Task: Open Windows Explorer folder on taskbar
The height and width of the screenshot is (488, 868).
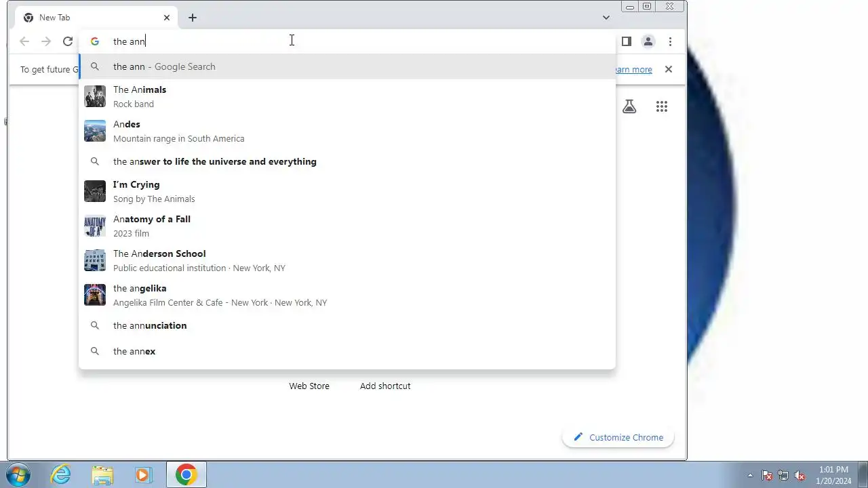Action: (x=102, y=474)
